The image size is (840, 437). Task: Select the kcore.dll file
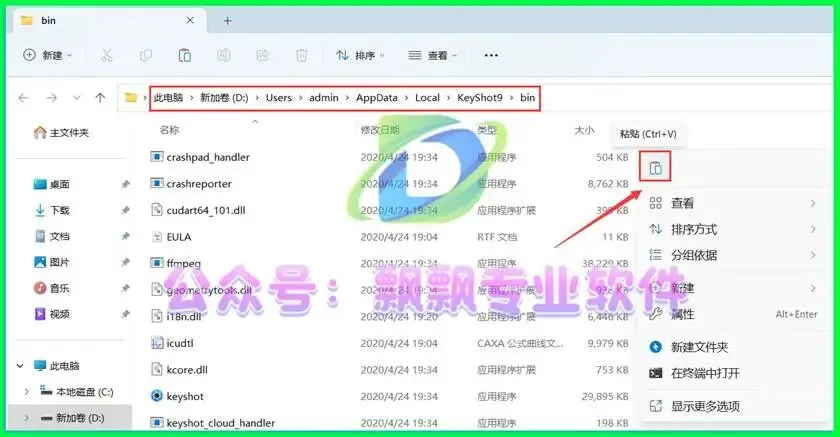pos(179,370)
